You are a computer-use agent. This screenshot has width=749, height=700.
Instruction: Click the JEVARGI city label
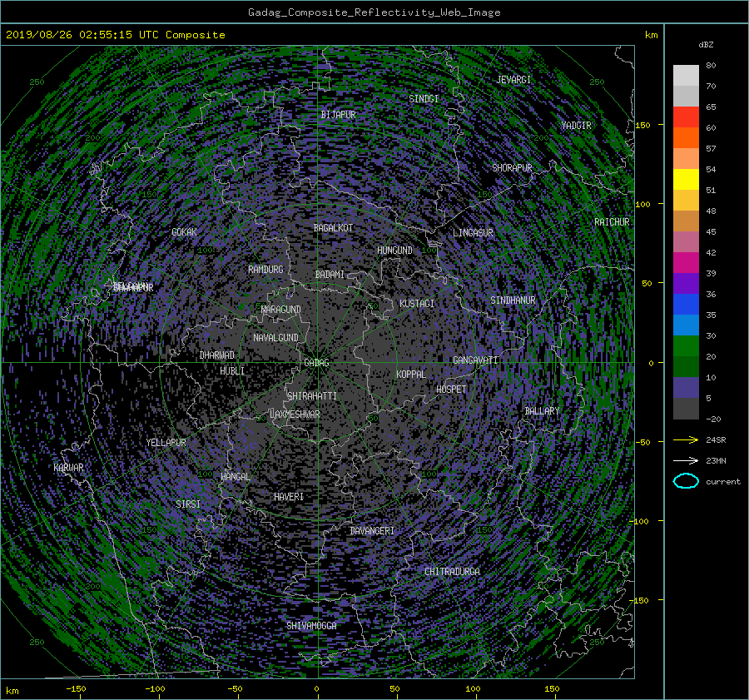pyautogui.click(x=513, y=80)
